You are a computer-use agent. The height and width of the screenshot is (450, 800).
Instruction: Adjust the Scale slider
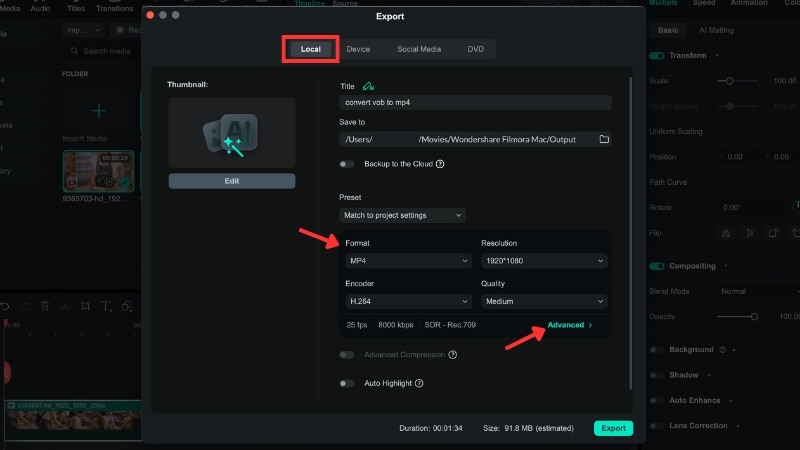pos(730,81)
